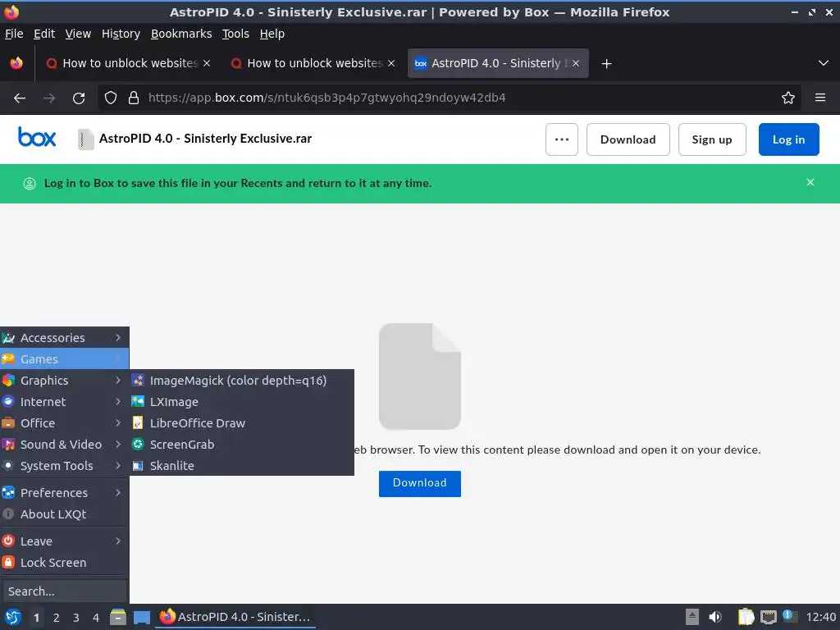The height and width of the screenshot is (630, 840).
Task: Click the removable media eject tray icon
Action: tap(692, 617)
